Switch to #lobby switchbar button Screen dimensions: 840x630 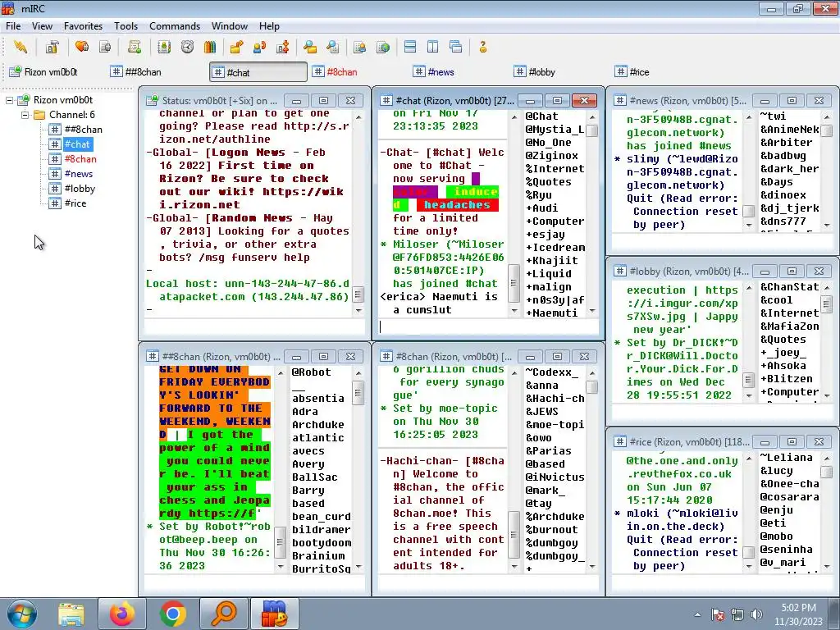[560, 72]
